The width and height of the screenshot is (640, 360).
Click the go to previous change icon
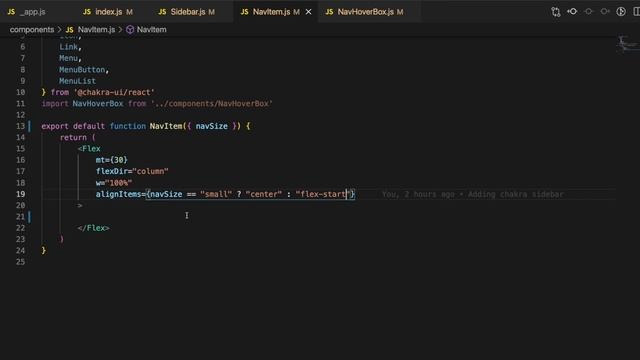click(572, 11)
